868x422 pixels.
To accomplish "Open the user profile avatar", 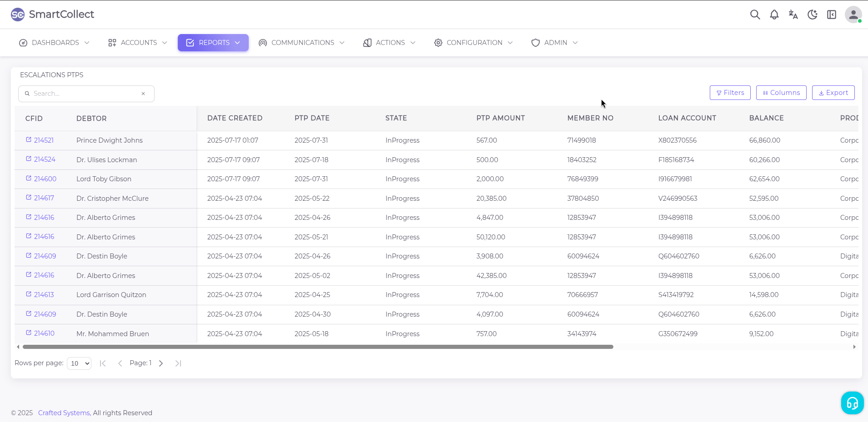I will point(853,15).
